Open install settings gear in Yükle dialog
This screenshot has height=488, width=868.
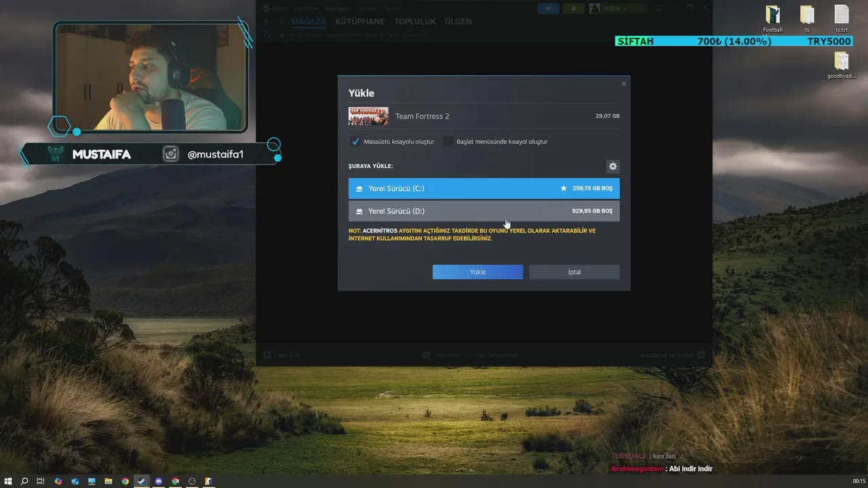click(x=613, y=166)
